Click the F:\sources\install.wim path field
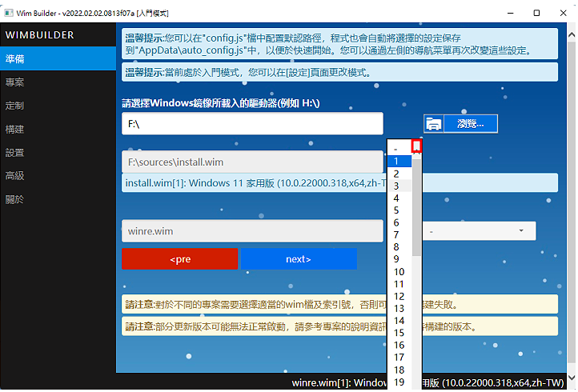Image resolution: width=578 pixels, height=392 pixels. click(252, 162)
